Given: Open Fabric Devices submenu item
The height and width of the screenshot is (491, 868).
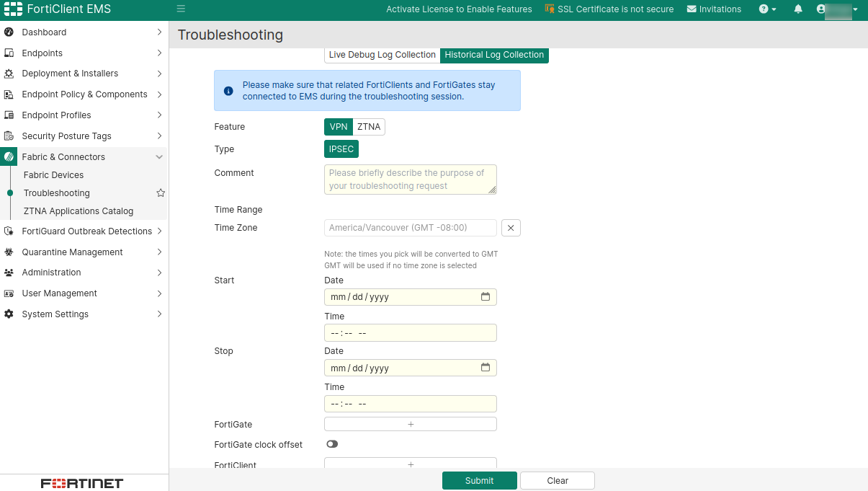Looking at the screenshot, I should pyautogui.click(x=53, y=175).
